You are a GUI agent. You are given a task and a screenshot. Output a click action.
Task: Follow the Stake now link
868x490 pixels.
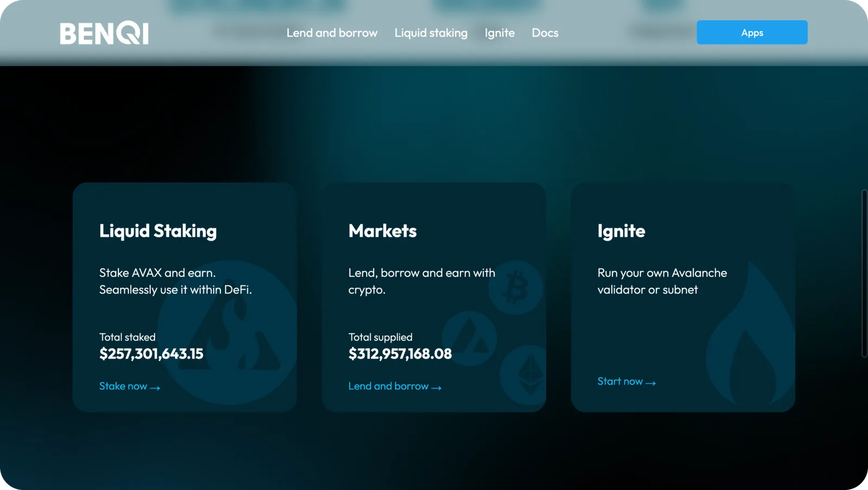click(130, 386)
